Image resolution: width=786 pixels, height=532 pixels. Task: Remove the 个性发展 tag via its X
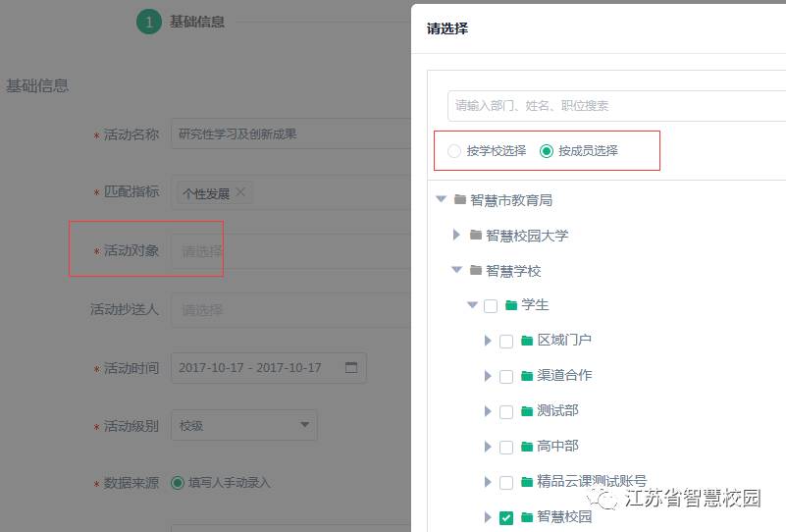[240, 192]
